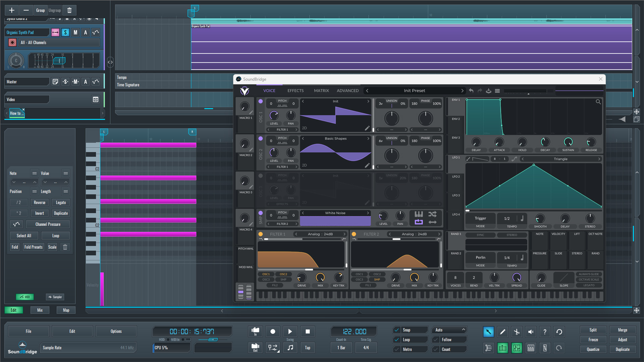Click the Select All button

click(x=24, y=236)
